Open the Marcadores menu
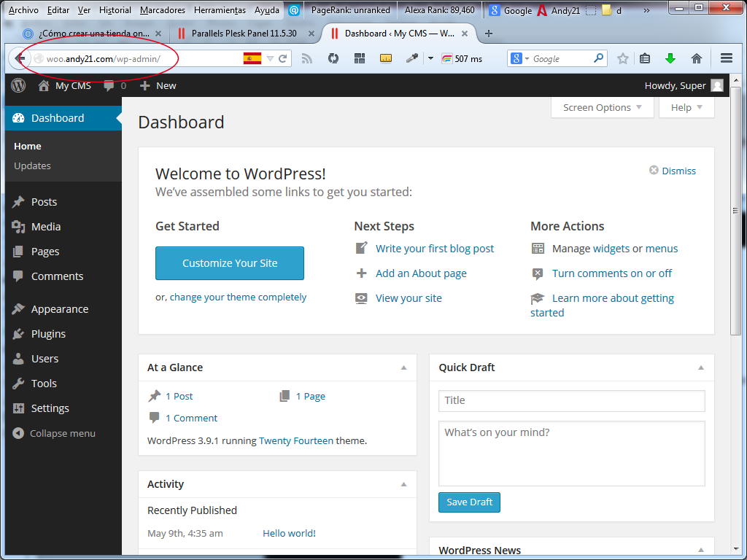 (x=163, y=10)
